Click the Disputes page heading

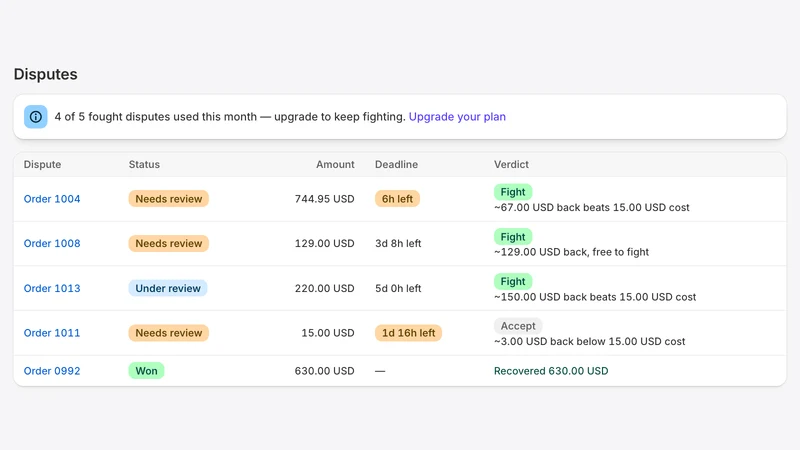tap(45, 74)
